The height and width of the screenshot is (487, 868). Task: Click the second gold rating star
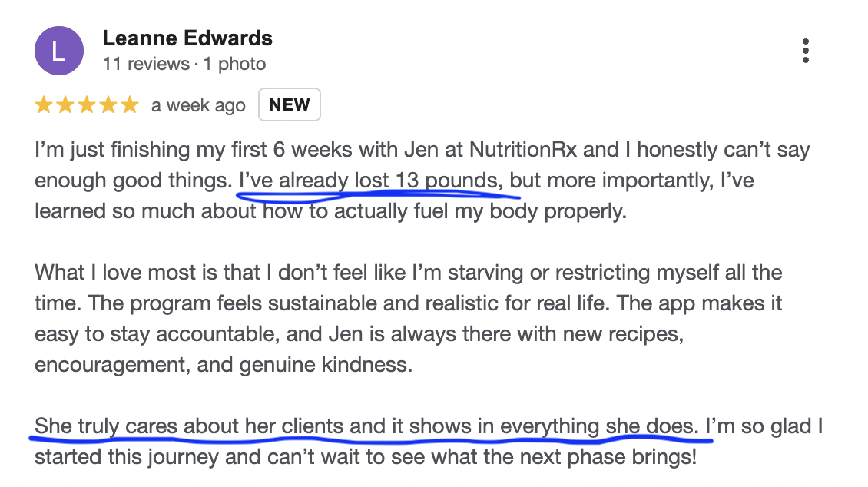65,104
